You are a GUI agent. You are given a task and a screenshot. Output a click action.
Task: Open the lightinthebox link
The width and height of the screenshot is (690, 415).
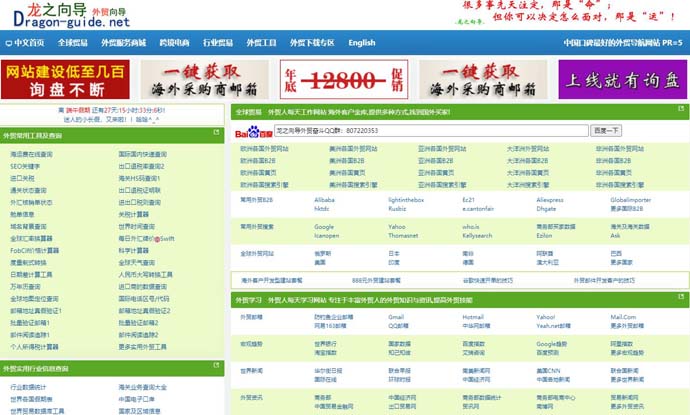pyautogui.click(x=406, y=200)
